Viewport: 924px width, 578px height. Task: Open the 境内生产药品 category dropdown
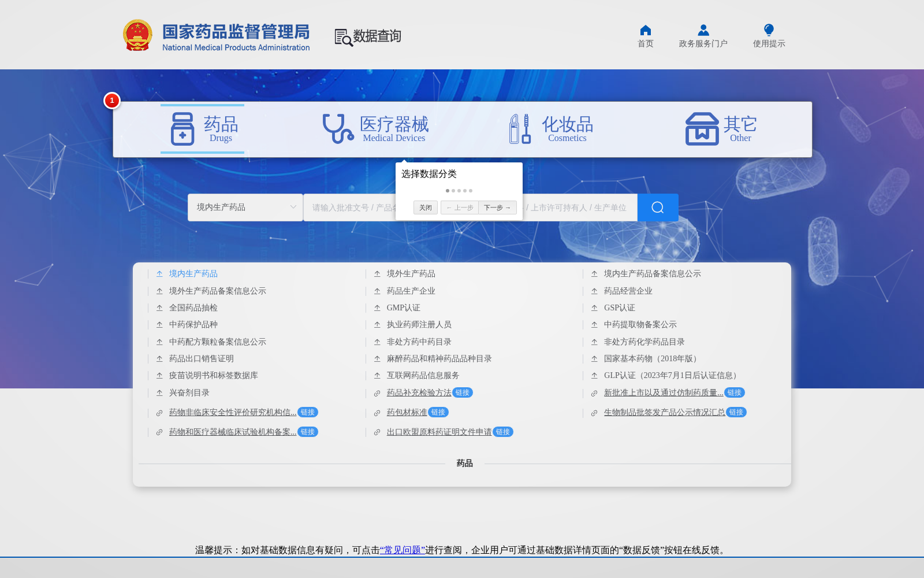pos(245,208)
